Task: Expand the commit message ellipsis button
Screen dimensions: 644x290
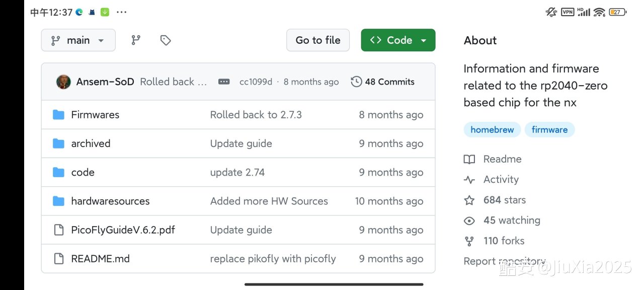Action: tap(224, 82)
